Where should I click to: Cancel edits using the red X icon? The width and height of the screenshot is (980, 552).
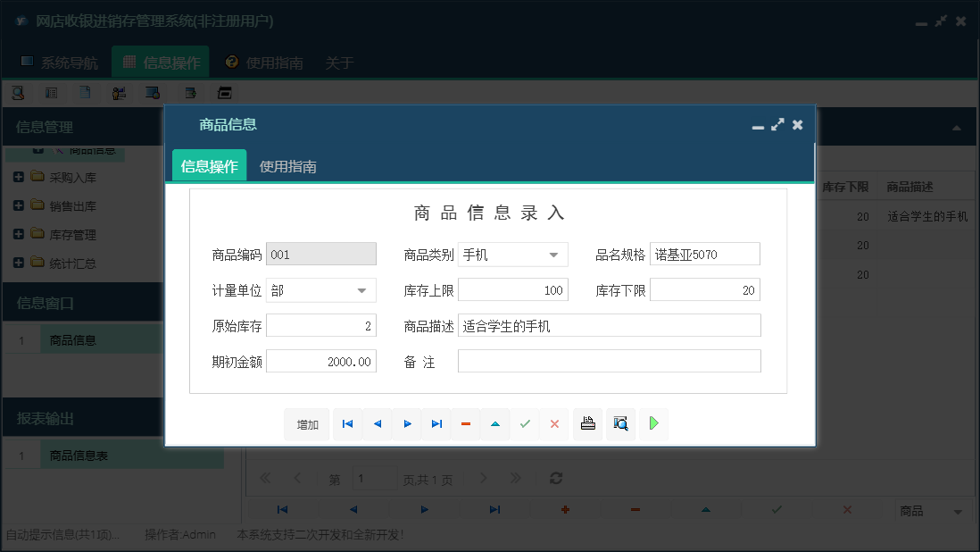[554, 424]
